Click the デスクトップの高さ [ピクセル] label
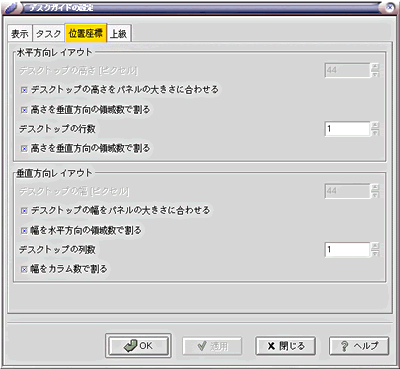This screenshot has height=369, width=400. [x=78, y=70]
